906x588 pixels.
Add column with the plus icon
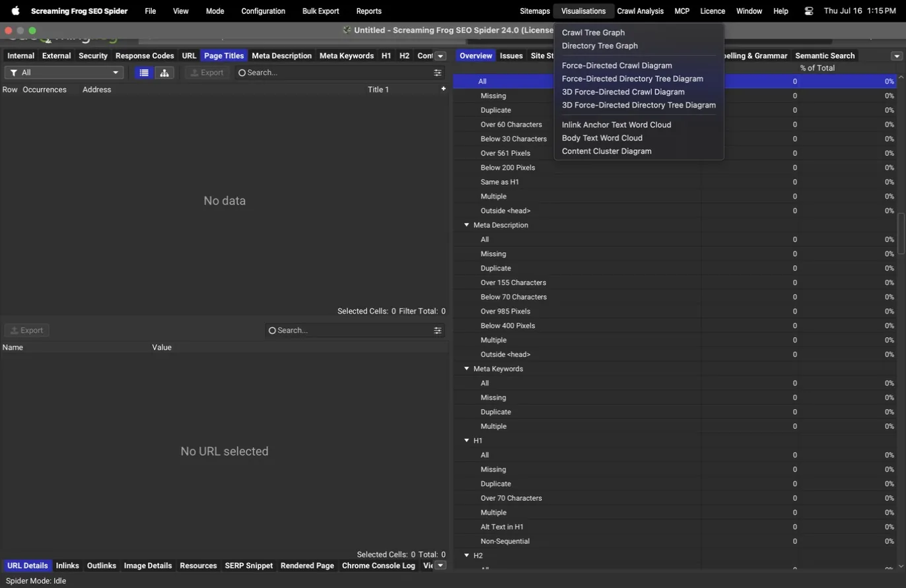443,89
